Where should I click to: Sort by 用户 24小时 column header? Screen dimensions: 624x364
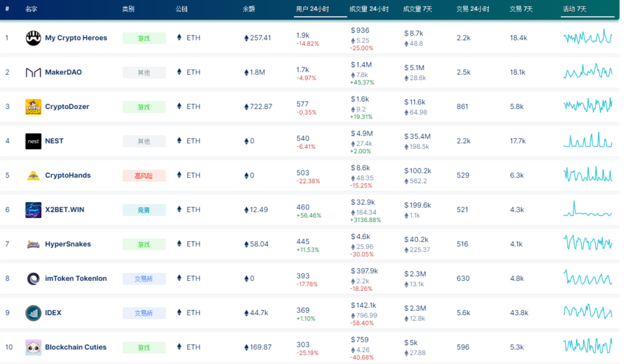point(313,9)
